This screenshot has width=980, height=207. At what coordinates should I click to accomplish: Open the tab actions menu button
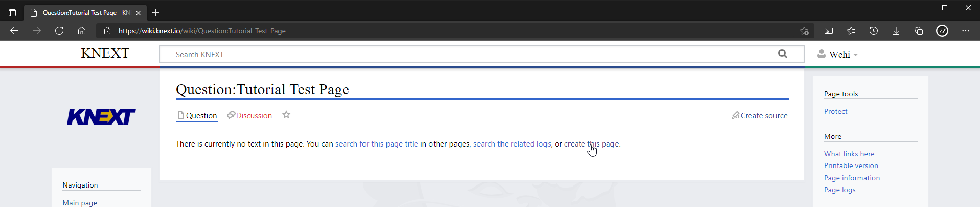[12, 13]
